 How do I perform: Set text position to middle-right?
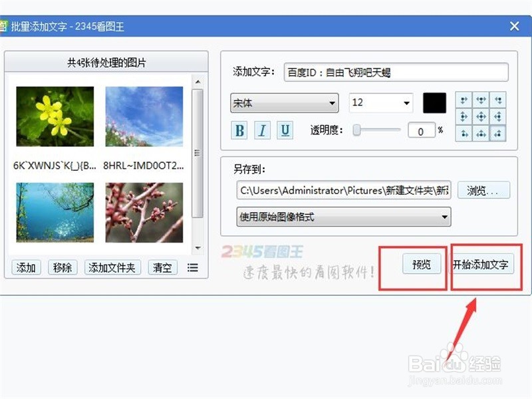(x=497, y=117)
